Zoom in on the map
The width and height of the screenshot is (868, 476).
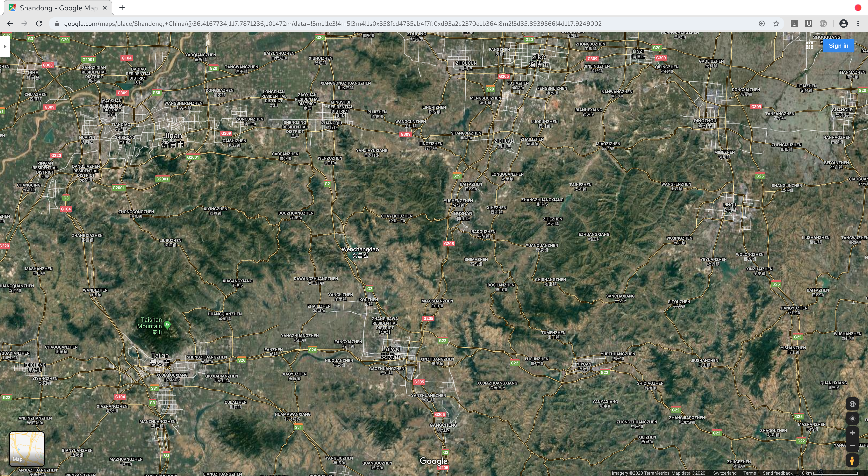(x=852, y=433)
